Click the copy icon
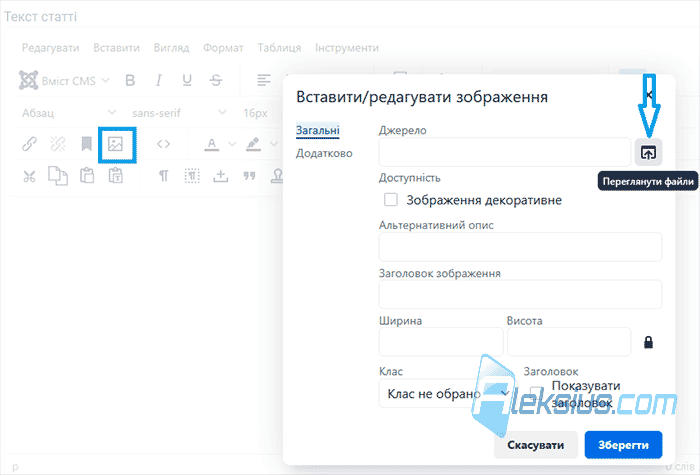This screenshot has height=475, width=700. [x=58, y=175]
